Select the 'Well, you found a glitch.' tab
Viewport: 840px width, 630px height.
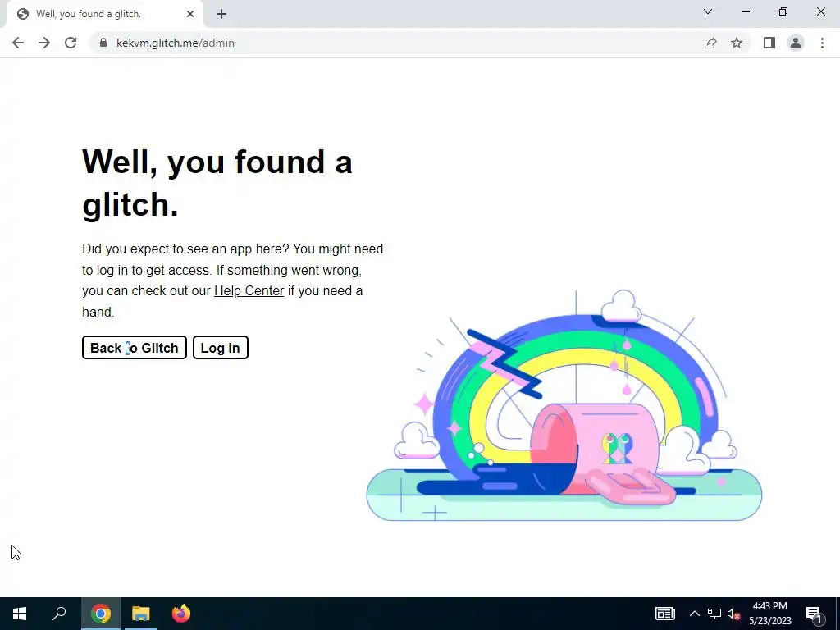click(104, 14)
